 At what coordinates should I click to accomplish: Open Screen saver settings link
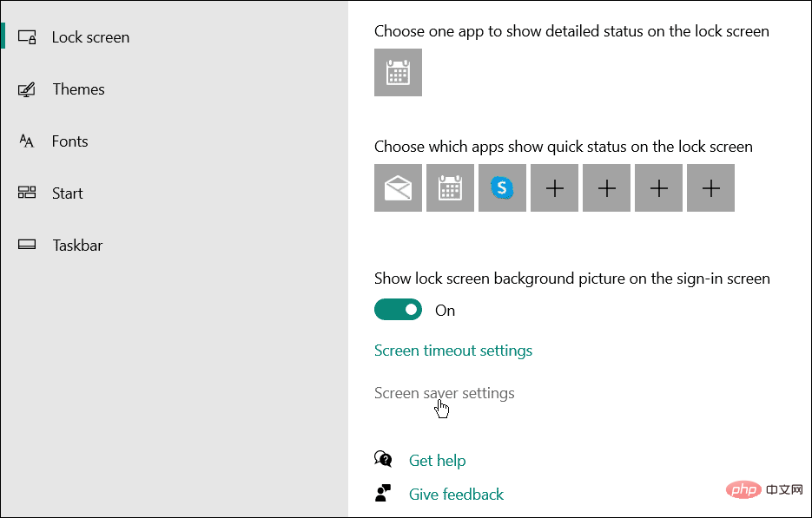[x=445, y=393]
